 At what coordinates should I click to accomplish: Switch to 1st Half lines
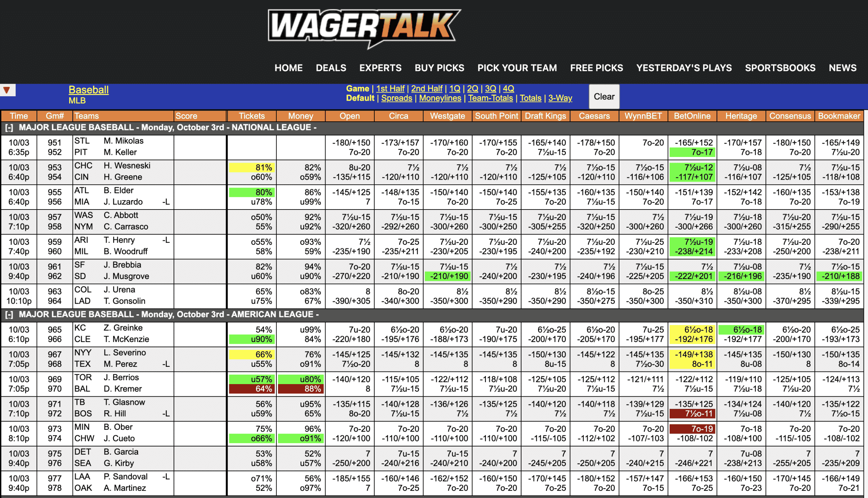point(390,88)
